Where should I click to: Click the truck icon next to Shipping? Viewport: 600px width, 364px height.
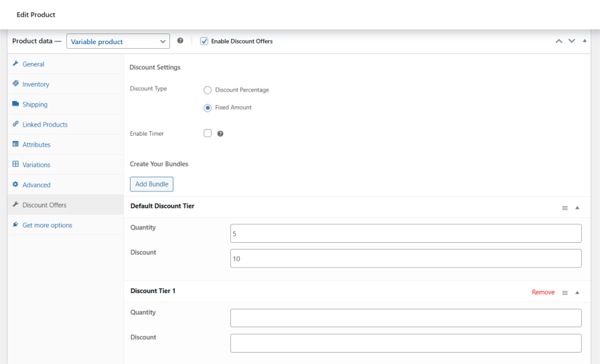[x=15, y=104]
